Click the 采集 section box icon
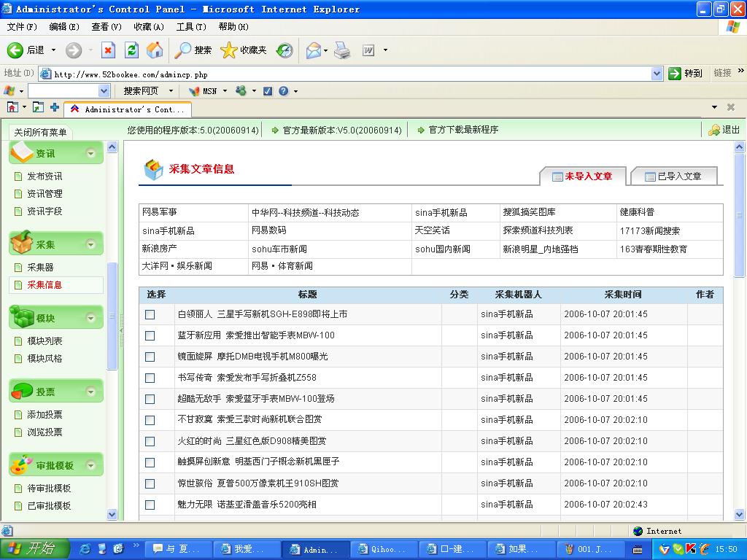747x560 pixels. point(21,243)
